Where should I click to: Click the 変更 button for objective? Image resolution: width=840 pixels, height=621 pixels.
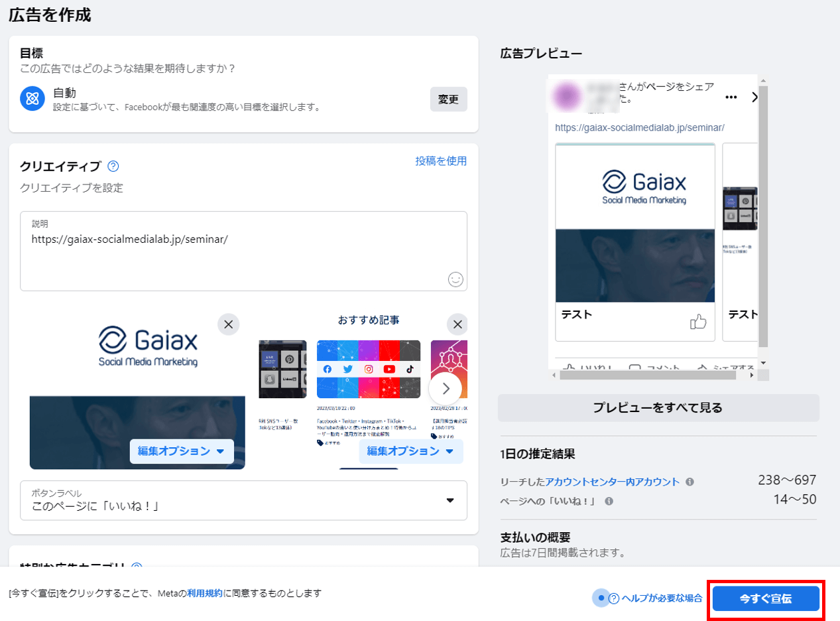448,100
